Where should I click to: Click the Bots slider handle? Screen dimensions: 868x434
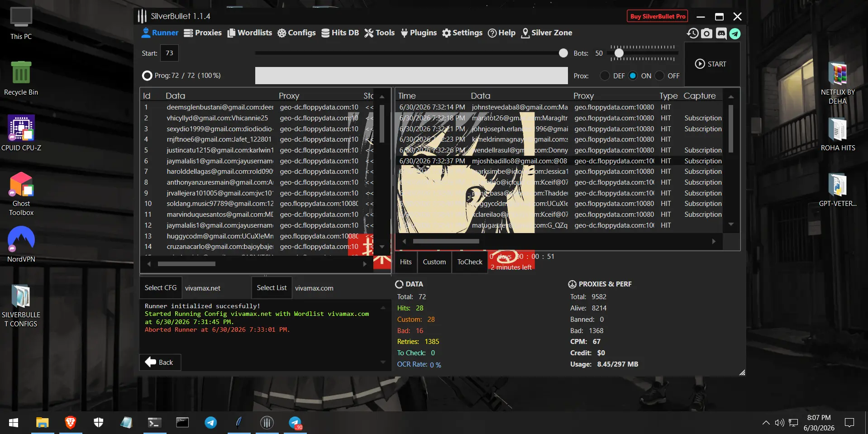[619, 53]
